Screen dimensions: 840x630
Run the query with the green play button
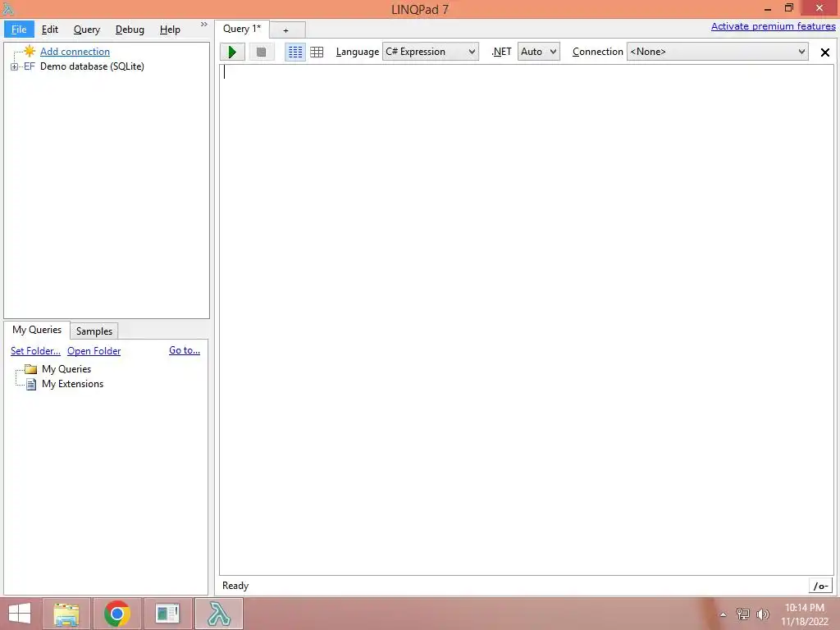tap(232, 52)
